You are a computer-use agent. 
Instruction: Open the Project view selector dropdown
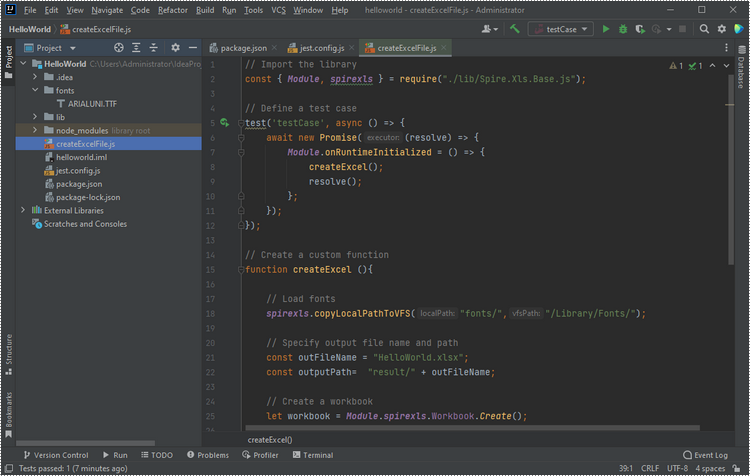tap(50, 48)
